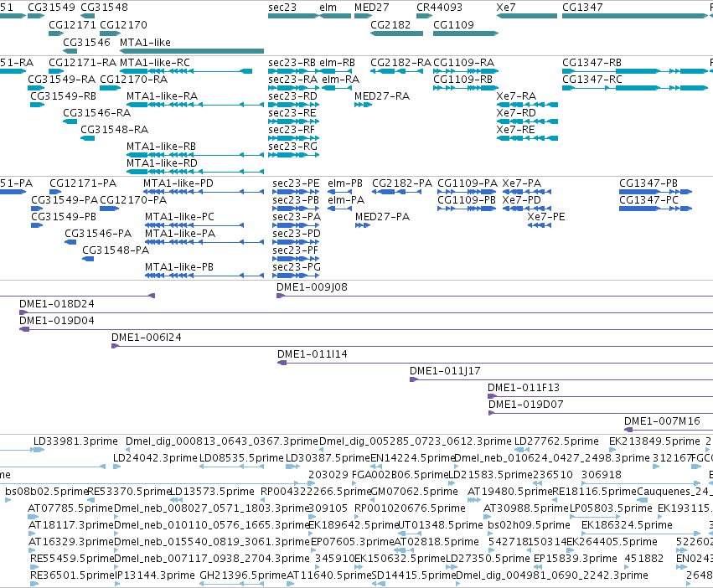The image size is (713, 588).
Task: Select EST AT02818.5prime
Action: pyautogui.click(x=403, y=550)
